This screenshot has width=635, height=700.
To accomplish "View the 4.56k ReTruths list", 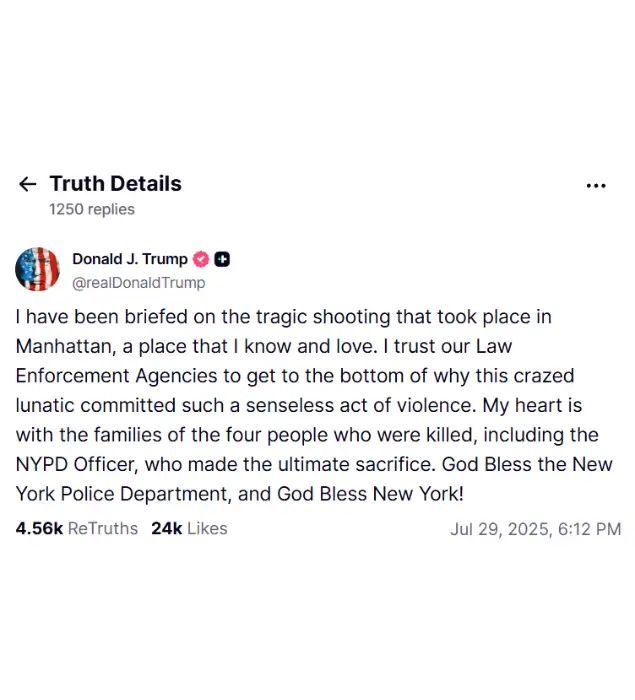I will click(x=77, y=529).
